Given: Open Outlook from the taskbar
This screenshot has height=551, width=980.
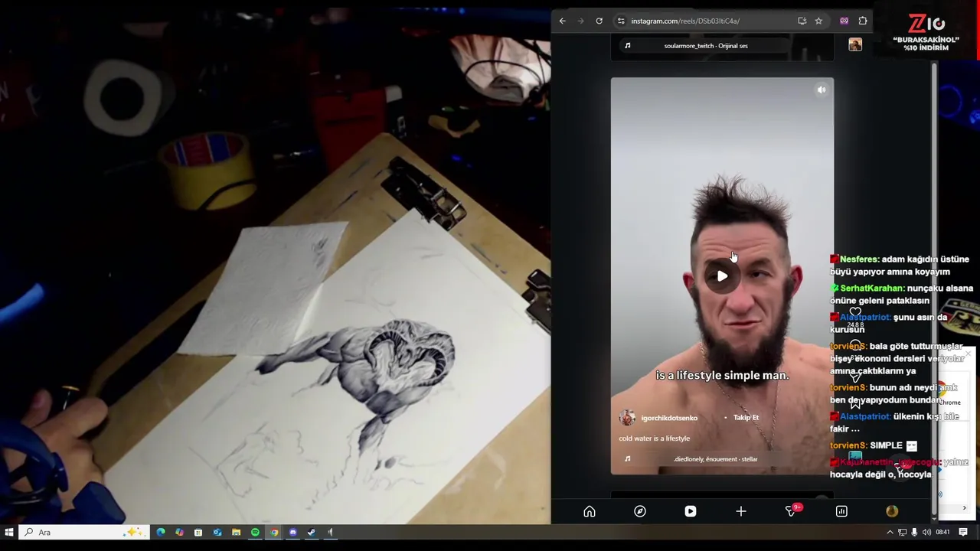Looking at the screenshot, I should pos(217,533).
